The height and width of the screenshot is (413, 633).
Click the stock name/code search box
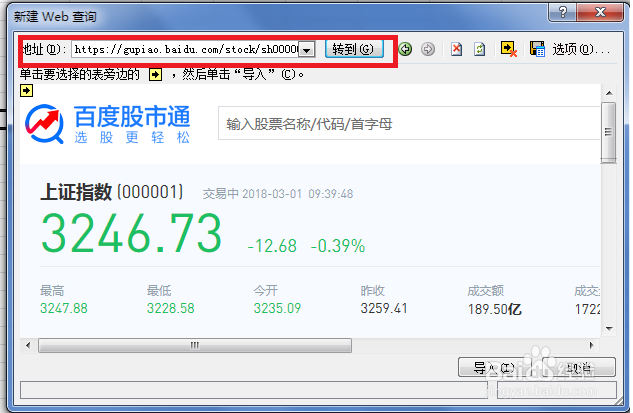coord(409,124)
